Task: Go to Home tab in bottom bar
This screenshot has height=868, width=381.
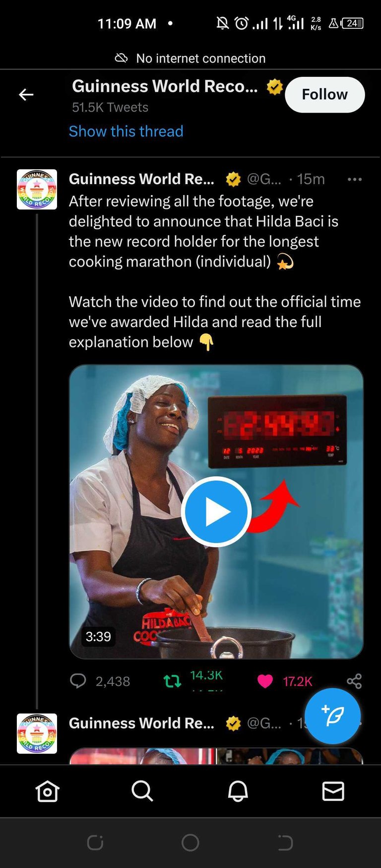Action: (48, 791)
